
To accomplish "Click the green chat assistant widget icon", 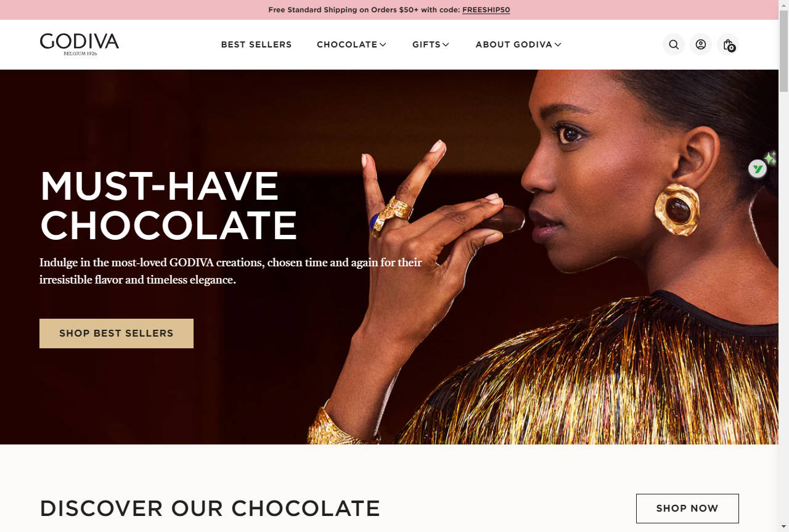I will 758,168.
